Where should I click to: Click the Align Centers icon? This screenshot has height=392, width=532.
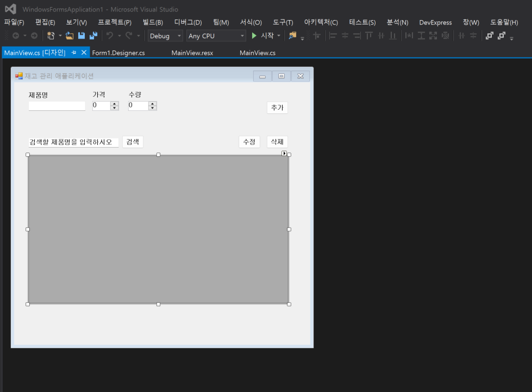tap(345, 36)
